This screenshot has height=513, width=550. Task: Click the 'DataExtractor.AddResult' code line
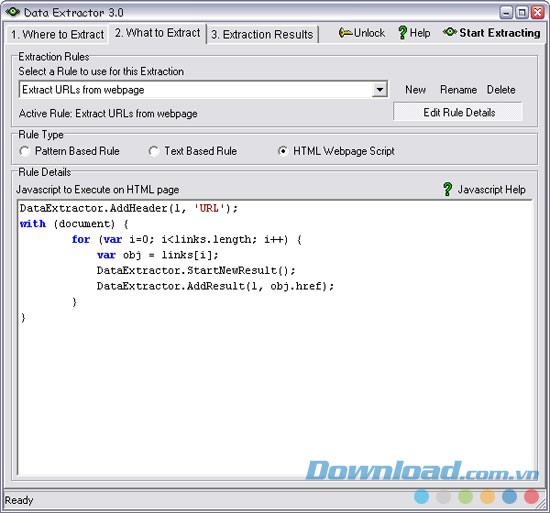click(x=215, y=286)
